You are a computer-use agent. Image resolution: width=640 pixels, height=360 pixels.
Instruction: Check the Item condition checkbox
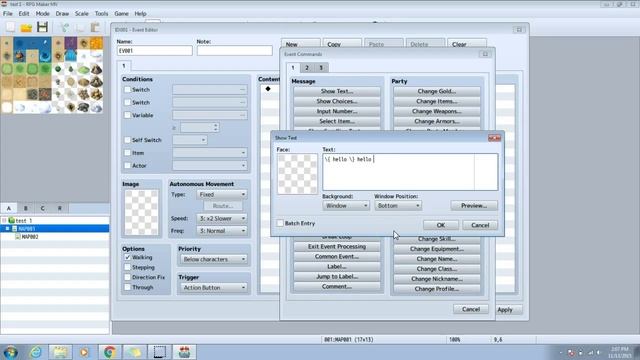point(127,153)
